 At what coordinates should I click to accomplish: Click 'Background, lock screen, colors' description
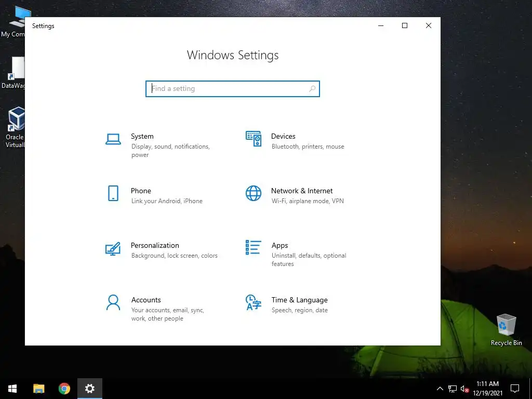175,256
